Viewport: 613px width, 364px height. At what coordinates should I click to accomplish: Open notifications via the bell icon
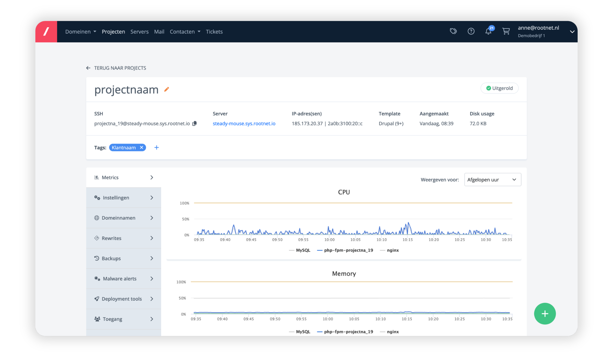coord(488,31)
